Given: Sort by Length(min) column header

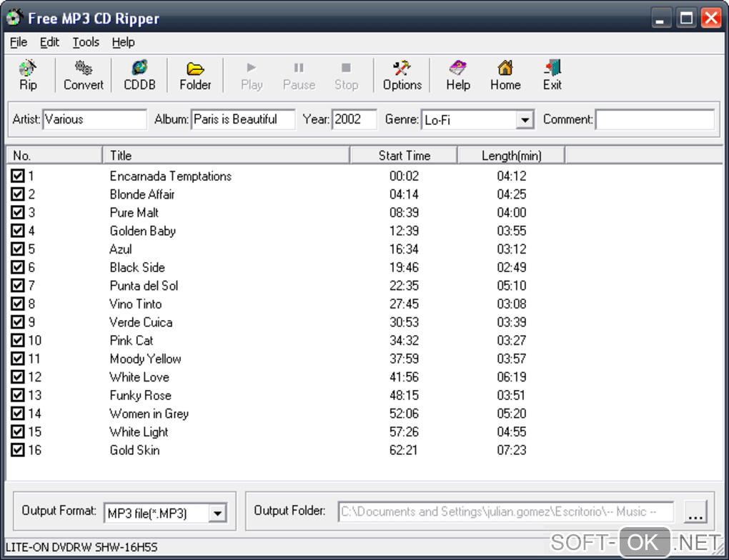Looking at the screenshot, I should click(x=512, y=155).
